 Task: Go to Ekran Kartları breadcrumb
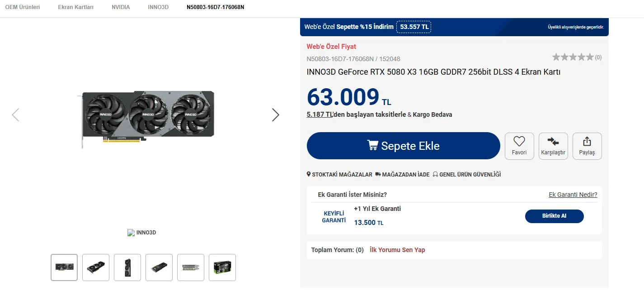(x=75, y=7)
